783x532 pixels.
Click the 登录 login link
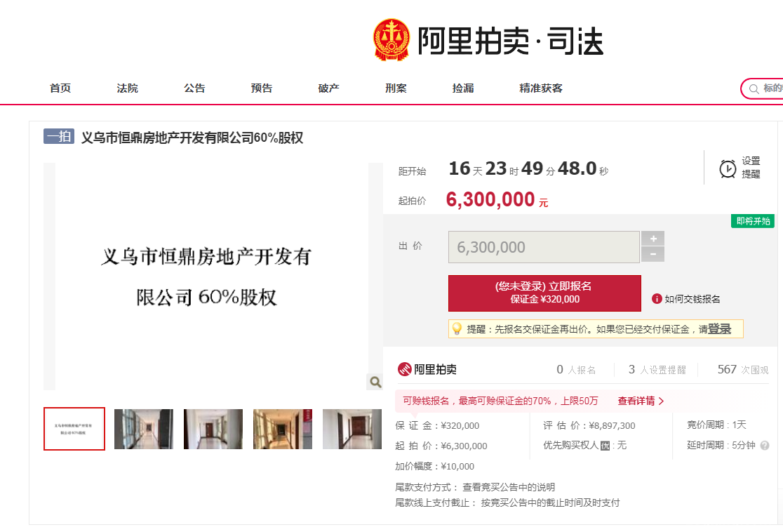point(720,328)
